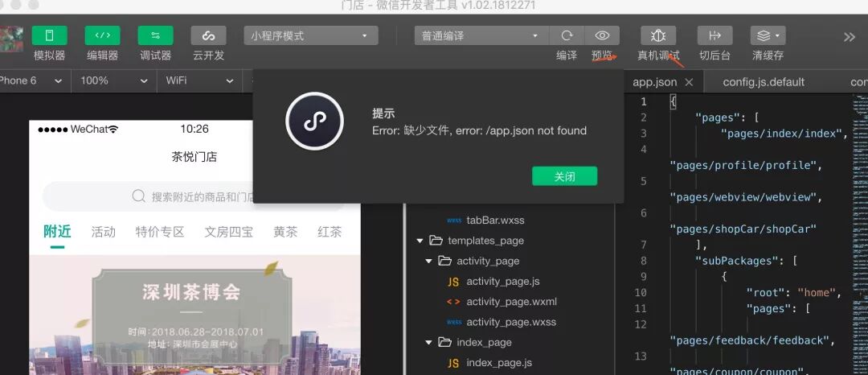Click "pages/webview/webview" line in editor
Viewport: 868px width, 375px height.
(x=746, y=197)
